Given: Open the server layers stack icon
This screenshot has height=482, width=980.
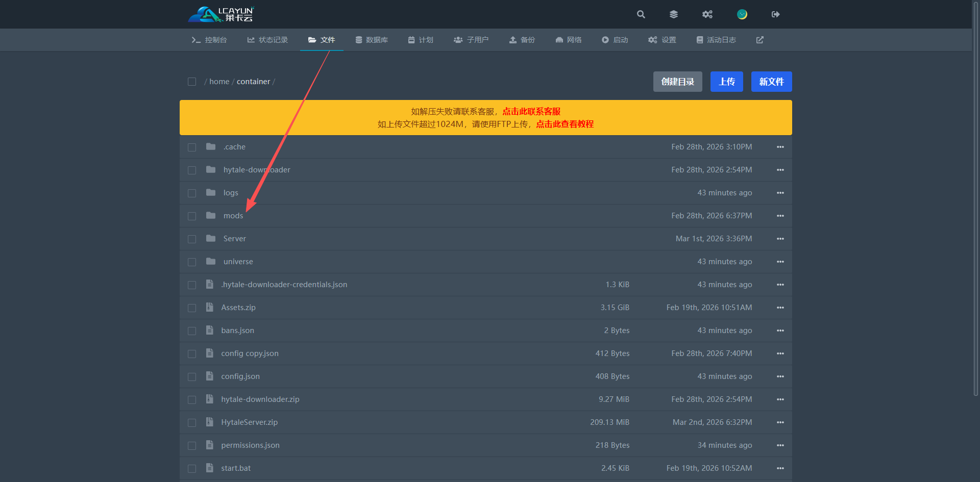Looking at the screenshot, I should coord(674,14).
